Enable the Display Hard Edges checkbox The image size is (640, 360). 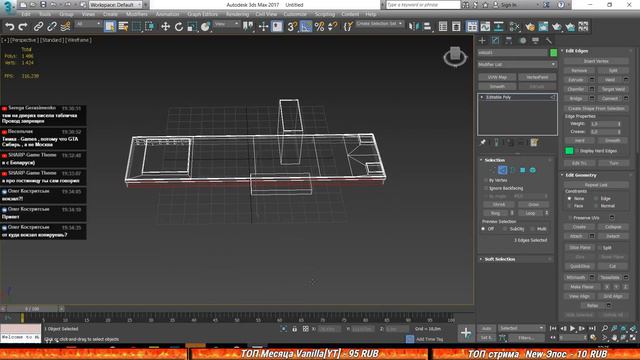pos(578,151)
